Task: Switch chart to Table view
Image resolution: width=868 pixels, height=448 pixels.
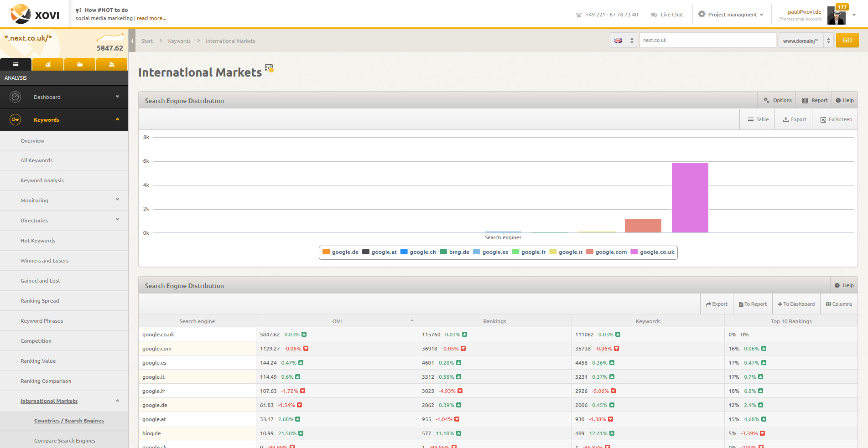Action: 758,119
